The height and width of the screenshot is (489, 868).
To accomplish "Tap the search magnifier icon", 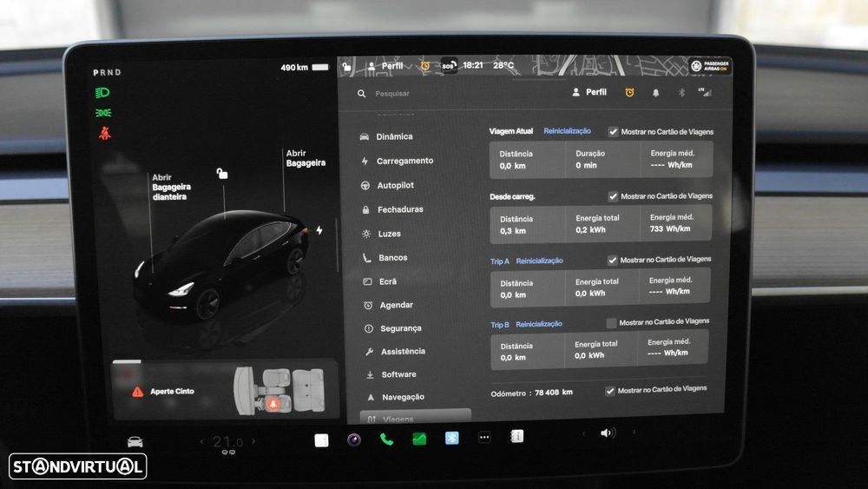I will pos(361,94).
